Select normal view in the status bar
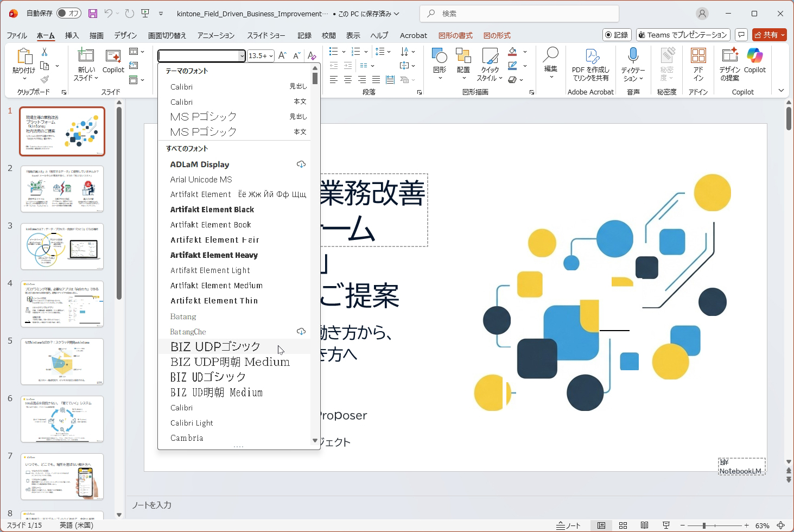The image size is (794, 532). click(x=601, y=525)
